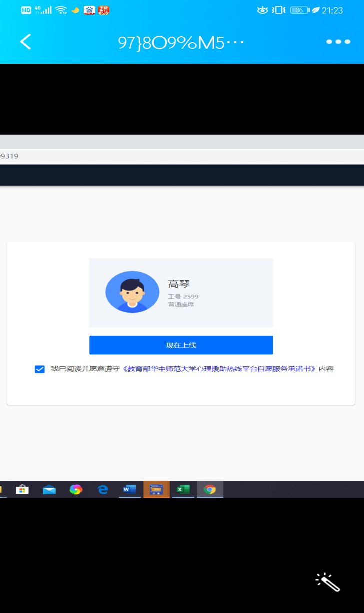
Task: Tap the back arrow in the header
Action: 26,42
